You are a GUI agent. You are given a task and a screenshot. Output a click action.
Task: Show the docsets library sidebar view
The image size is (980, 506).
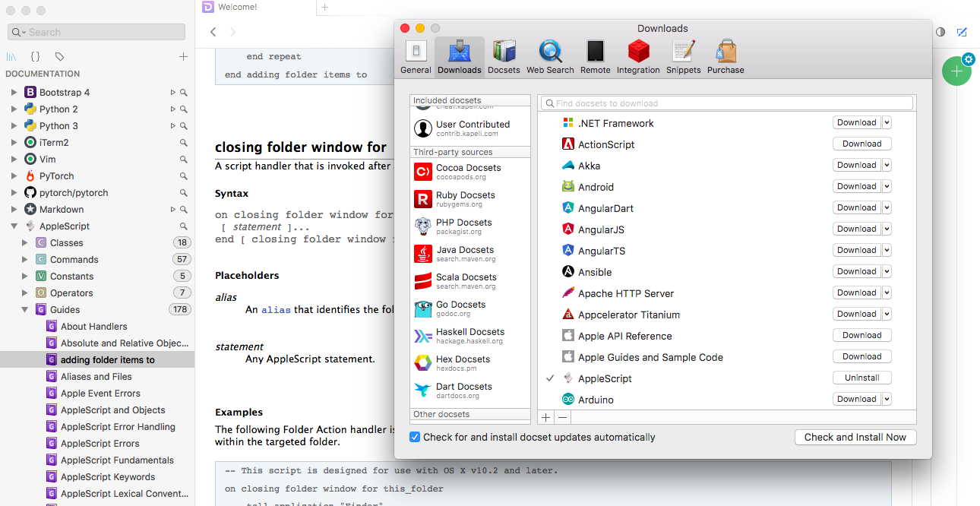(11, 56)
